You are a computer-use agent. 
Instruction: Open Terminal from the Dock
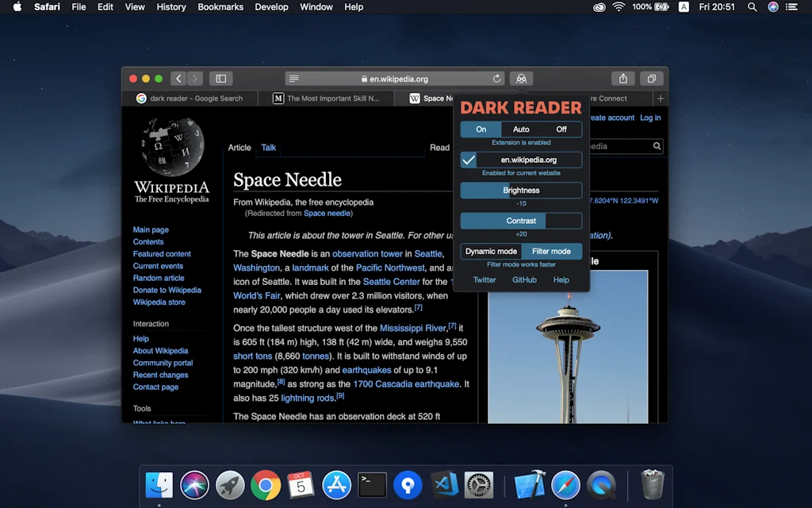point(372,485)
